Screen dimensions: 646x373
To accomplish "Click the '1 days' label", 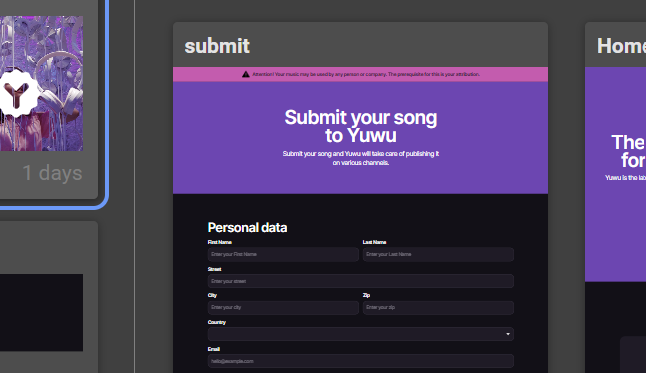I will 52,173.
